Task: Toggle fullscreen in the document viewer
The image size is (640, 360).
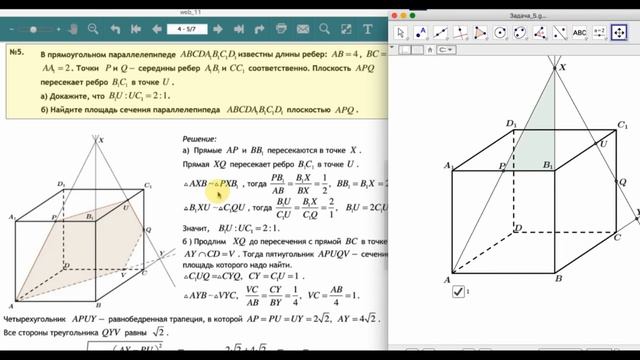Action: 346,29
